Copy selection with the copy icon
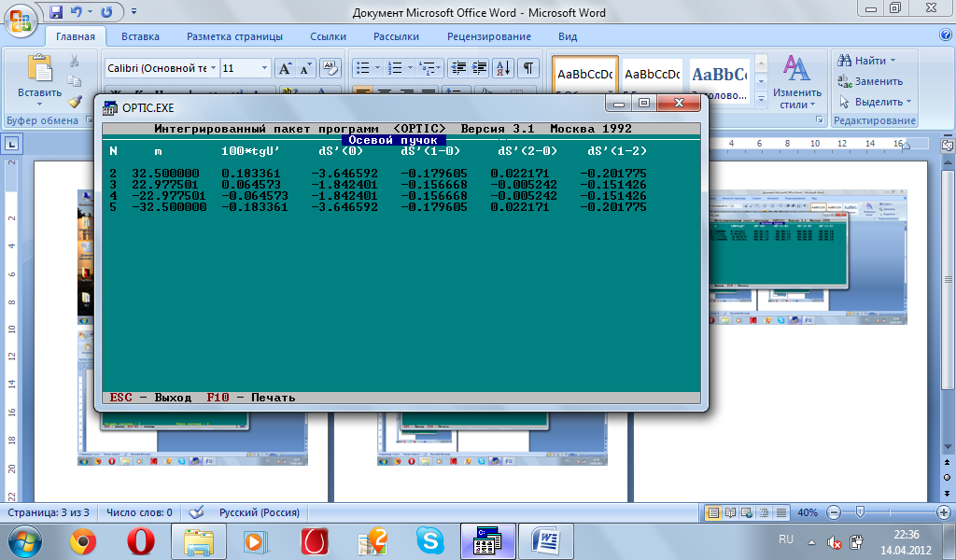The height and width of the screenshot is (560, 956). 75,81
